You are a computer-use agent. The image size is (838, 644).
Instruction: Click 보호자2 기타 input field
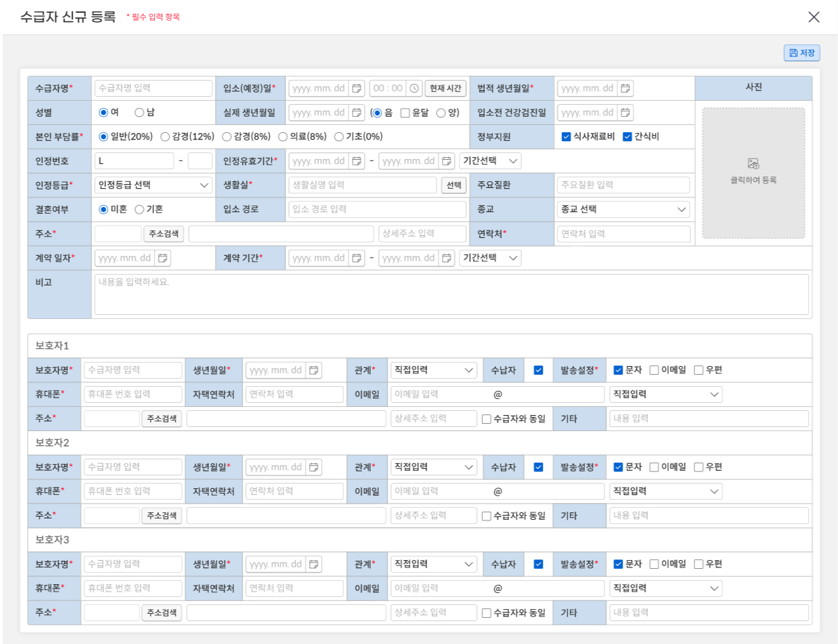[x=709, y=516]
